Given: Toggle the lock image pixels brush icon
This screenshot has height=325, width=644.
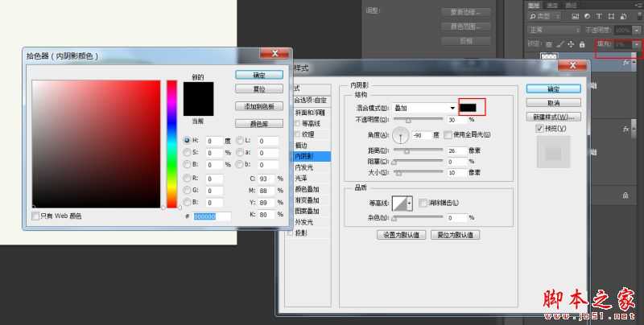Looking at the screenshot, I should [x=559, y=43].
